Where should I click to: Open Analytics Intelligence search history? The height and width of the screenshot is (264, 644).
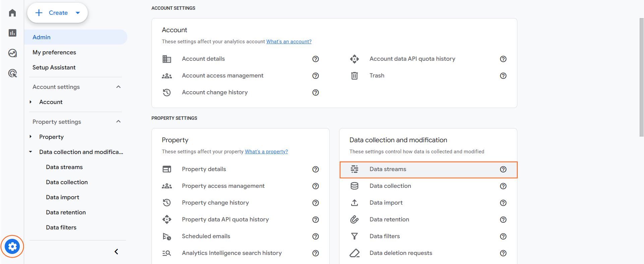(232, 253)
